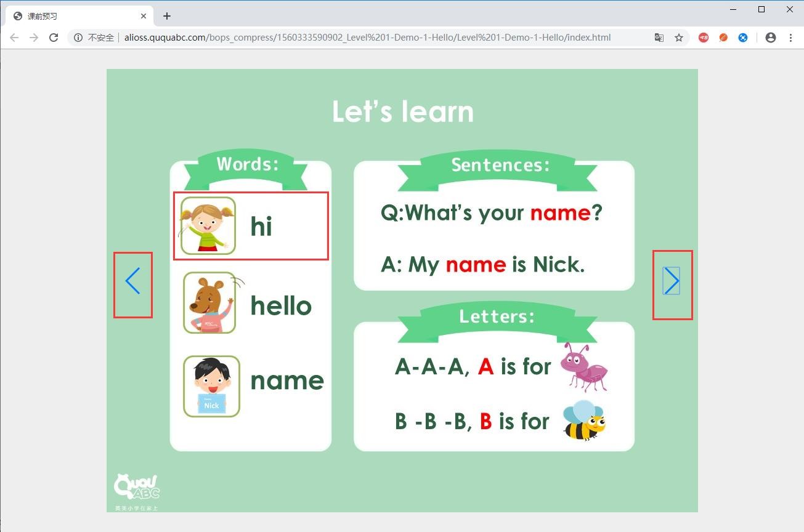Click the boy holding the Nick sign
Screen dimensions: 804x532
click(x=211, y=387)
